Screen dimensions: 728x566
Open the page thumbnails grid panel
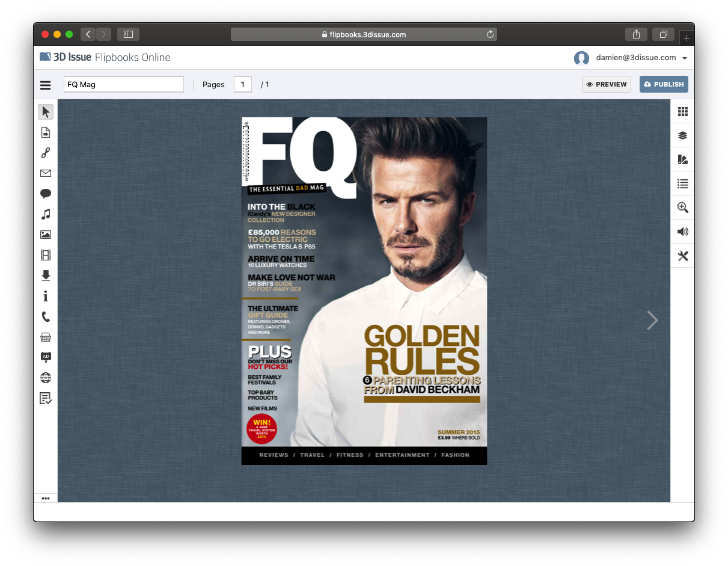(682, 111)
